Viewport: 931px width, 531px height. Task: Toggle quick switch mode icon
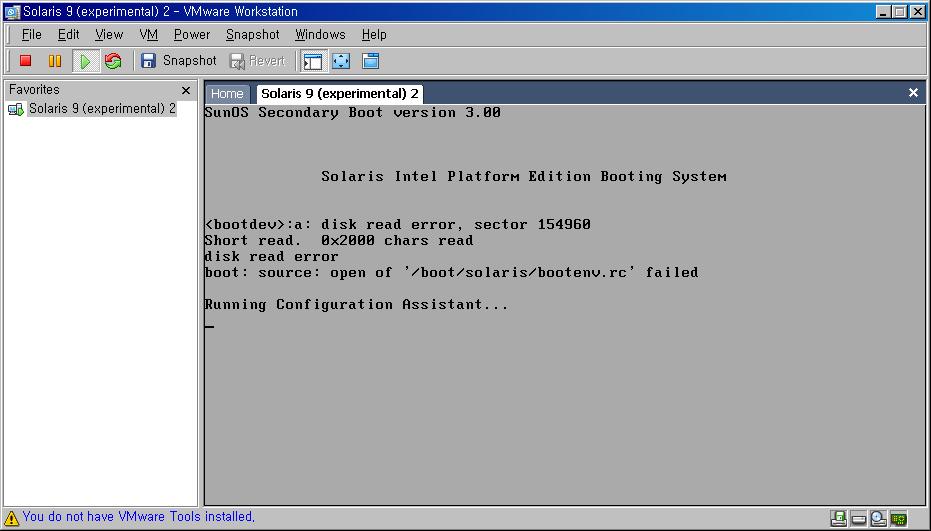tap(370, 61)
